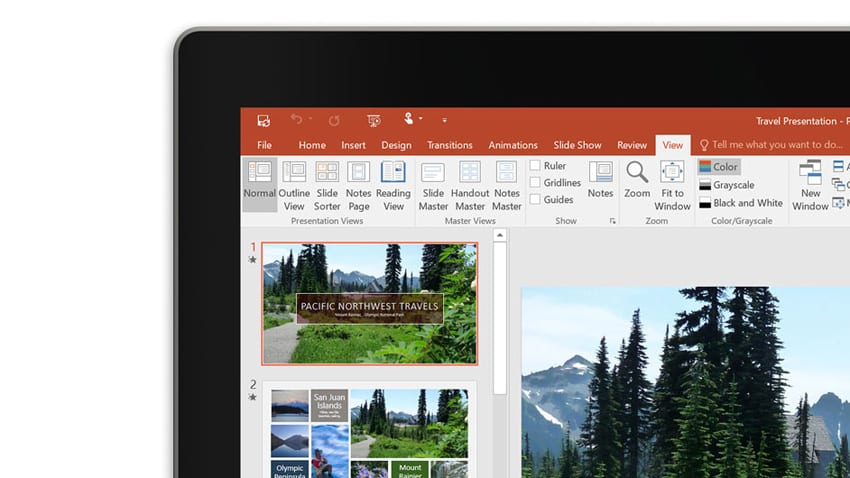Go to the Transitions tab
This screenshot has width=850, height=478.
[x=449, y=145]
